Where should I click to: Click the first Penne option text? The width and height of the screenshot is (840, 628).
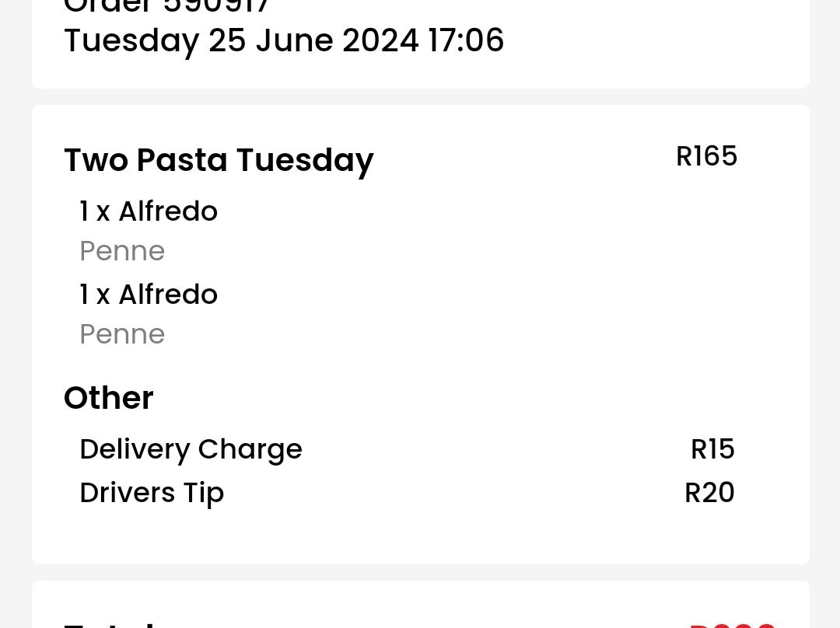122,251
